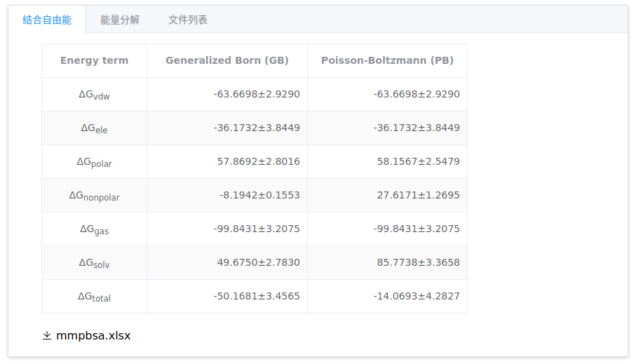This screenshot has height=364, width=634.
Task: Select the PB total value -14.0693±4.2827
Action: click(417, 296)
